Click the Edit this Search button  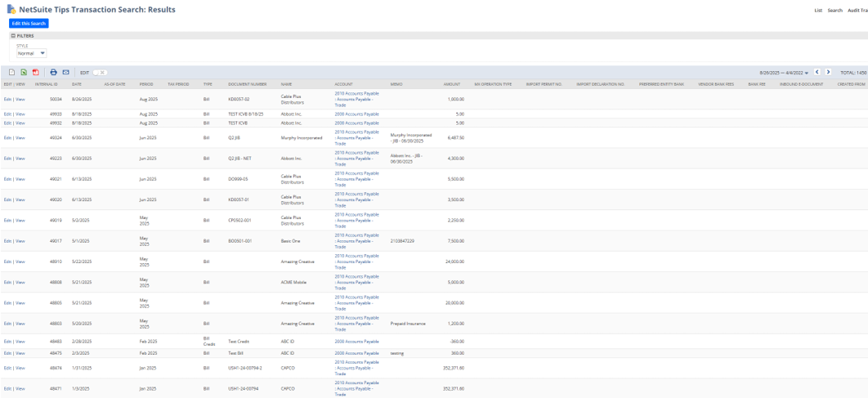pos(29,23)
